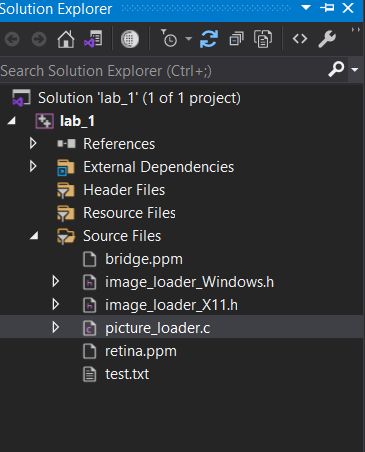The width and height of the screenshot is (365, 452).
Task: Click the Back navigation arrow
Action: (x=12, y=39)
